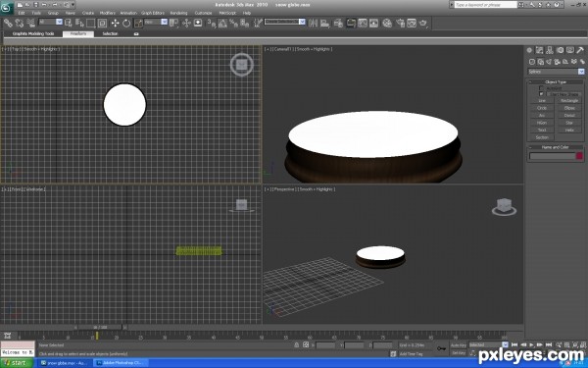Open the Select by Name dialog

coord(79,23)
